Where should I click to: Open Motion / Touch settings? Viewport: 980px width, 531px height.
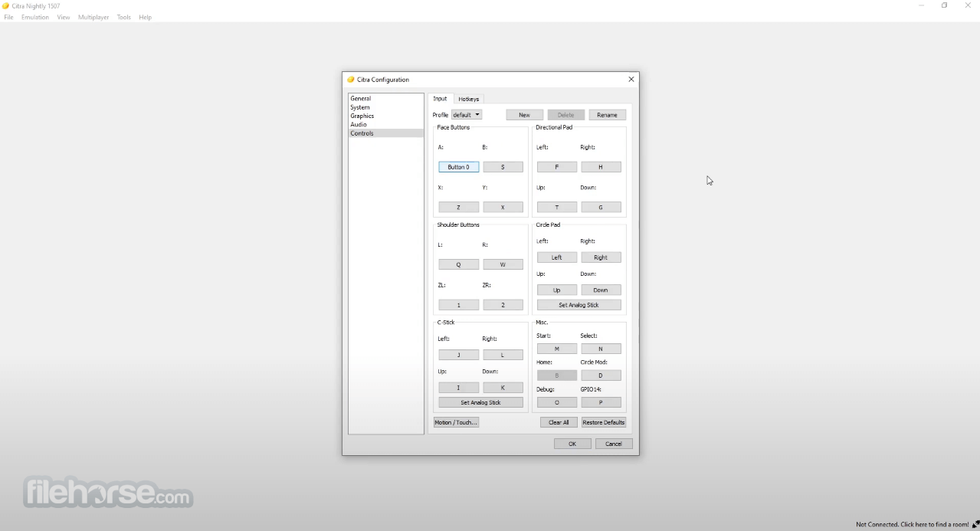[x=456, y=422]
